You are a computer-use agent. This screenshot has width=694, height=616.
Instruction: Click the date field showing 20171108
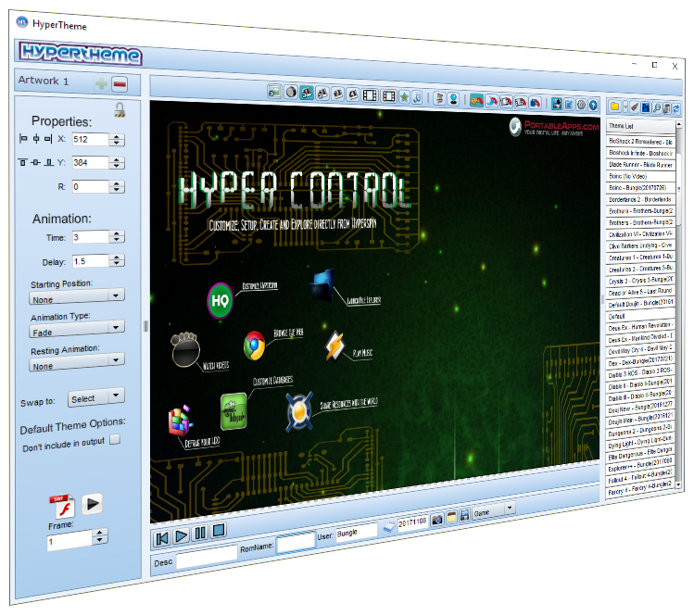(412, 522)
